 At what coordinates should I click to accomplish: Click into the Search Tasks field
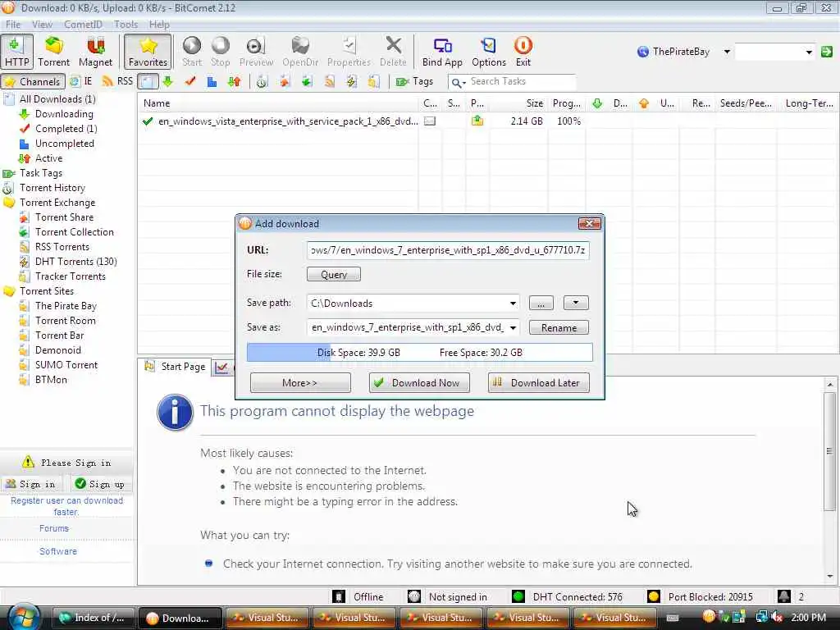[522, 81]
